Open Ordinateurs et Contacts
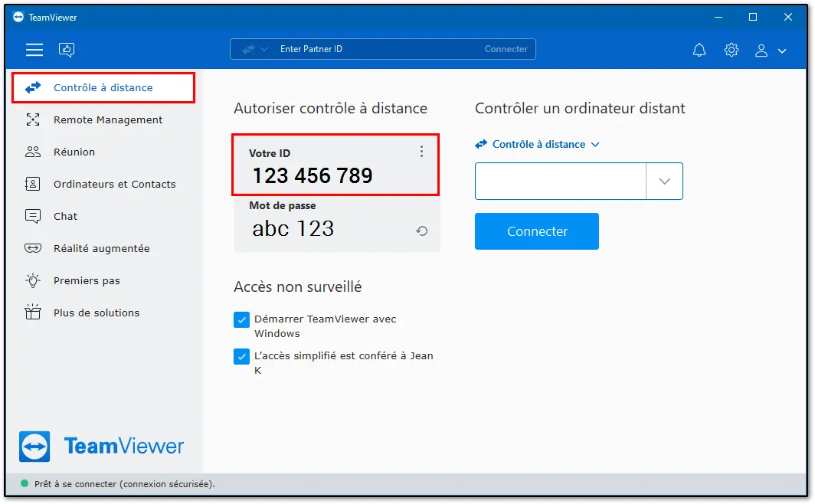The width and height of the screenshot is (815, 504). (114, 185)
